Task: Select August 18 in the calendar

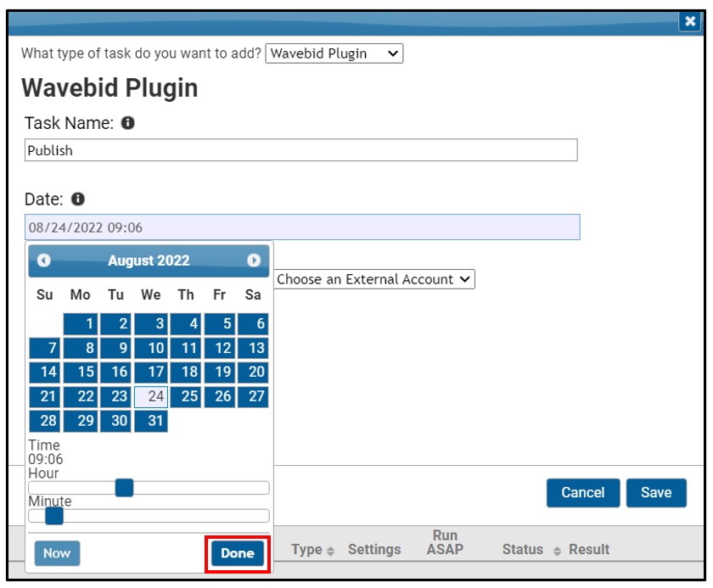Action: click(186, 372)
